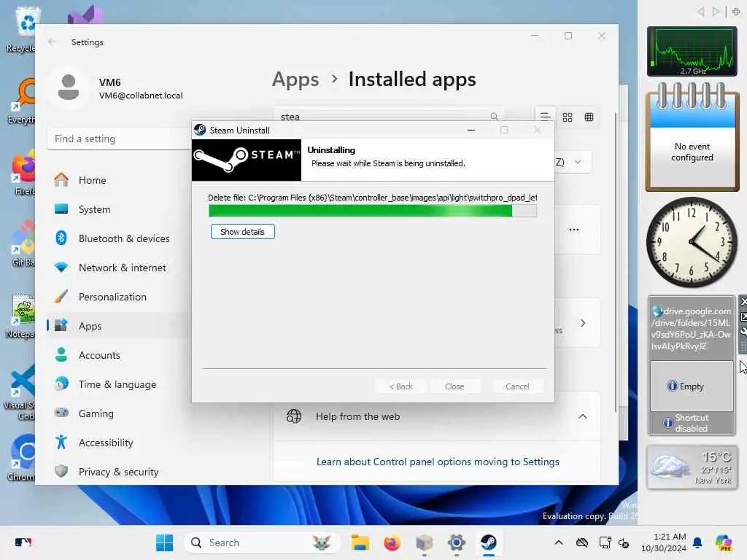Minimize the Steam Uninstall dialog

tap(471, 130)
